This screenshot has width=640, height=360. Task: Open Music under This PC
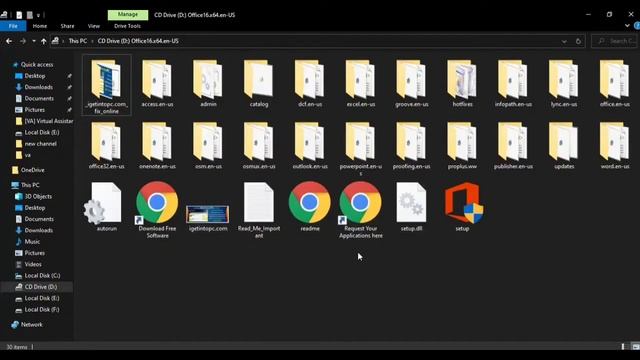28,242
